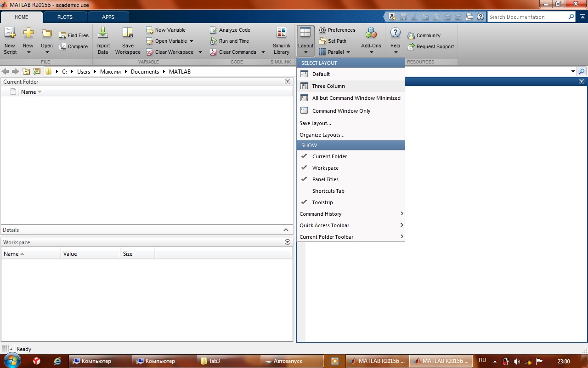Open the Command Window actions menu
The width and height of the screenshot is (588, 368).
pos(582,81)
